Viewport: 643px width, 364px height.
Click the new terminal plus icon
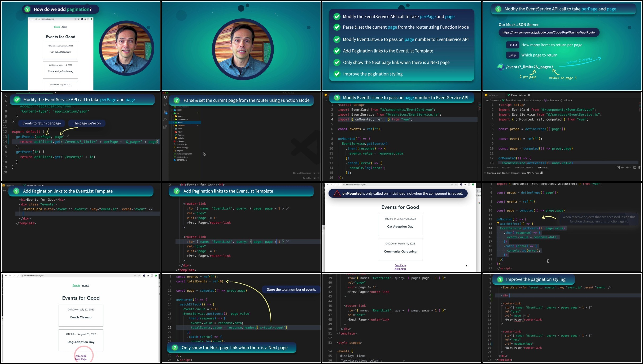[627, 168]
